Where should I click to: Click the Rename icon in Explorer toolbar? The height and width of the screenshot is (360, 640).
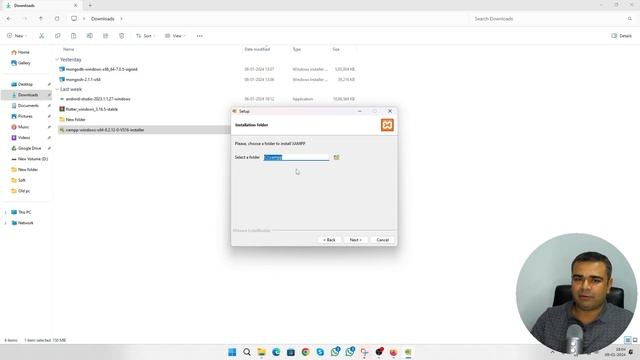(x=89, y=36)
